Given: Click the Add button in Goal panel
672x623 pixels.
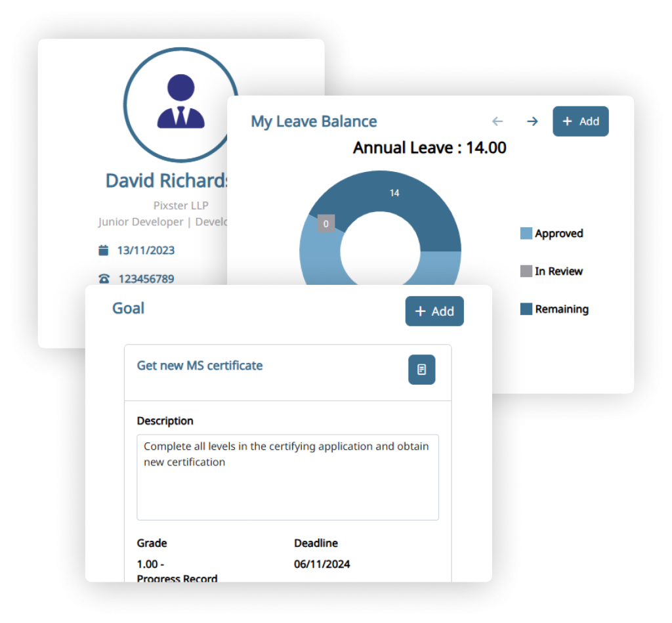Looking at the screenshot, I should click(434, 311).
